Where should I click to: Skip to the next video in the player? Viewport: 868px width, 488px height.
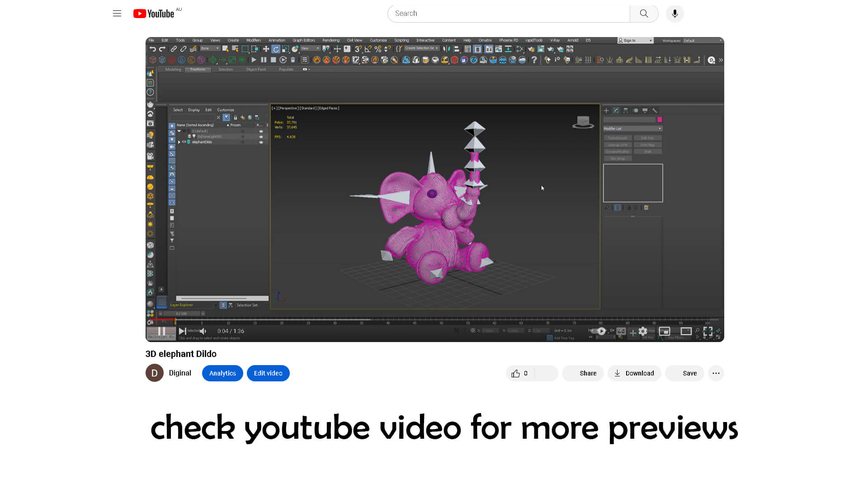pos(182,331)
